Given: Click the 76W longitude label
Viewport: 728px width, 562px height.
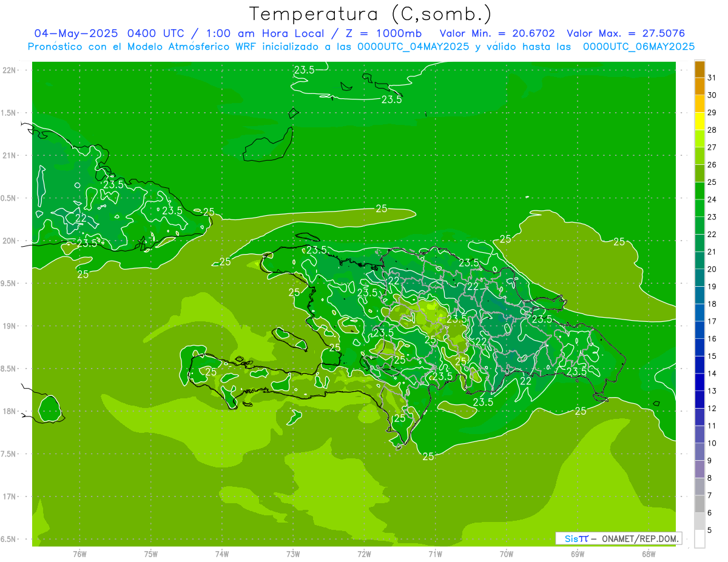Looking at the screenshot, I should [79, 554].
